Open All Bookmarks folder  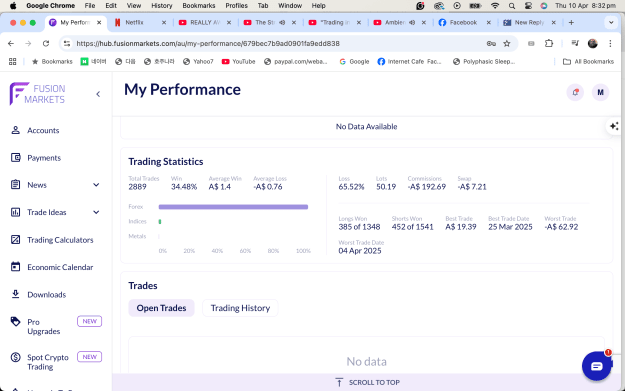coord(588,61)
